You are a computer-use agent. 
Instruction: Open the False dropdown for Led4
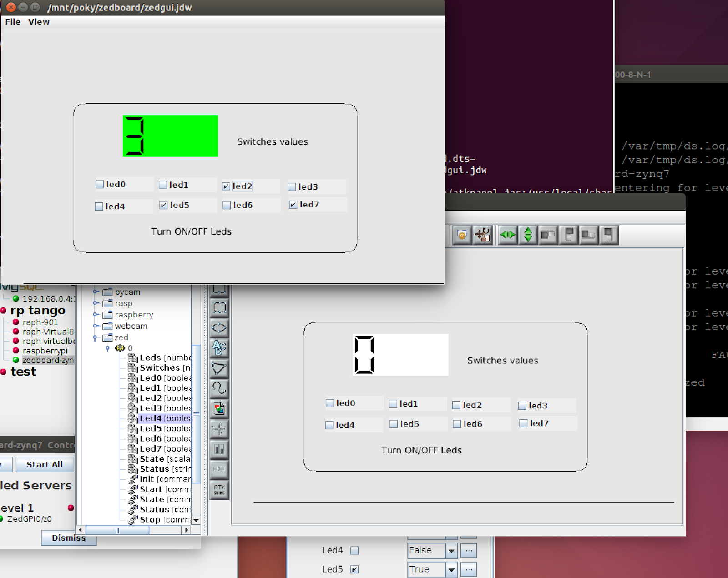451,551
